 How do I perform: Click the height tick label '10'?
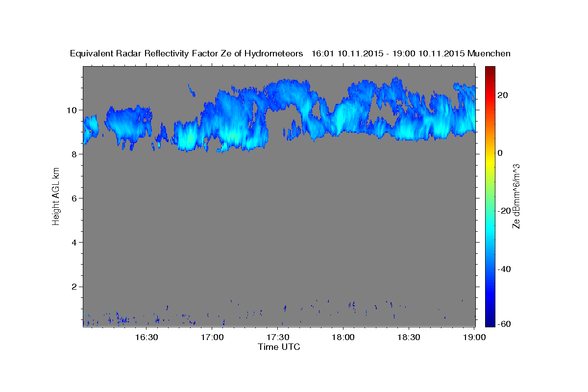[x=72, y=110]
